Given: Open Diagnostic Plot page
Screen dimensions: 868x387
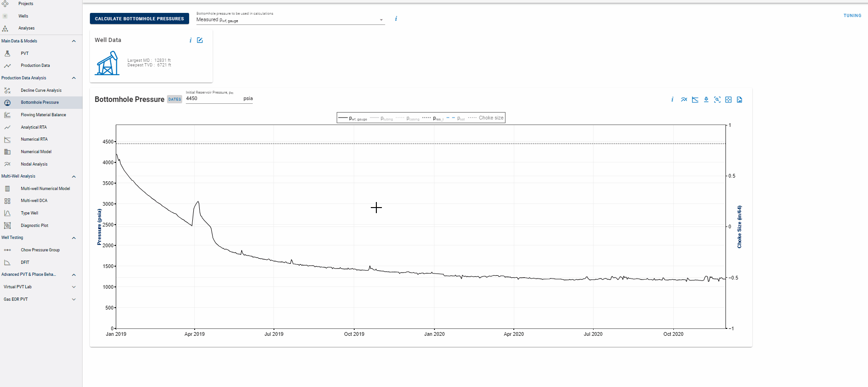Looking at the screenshot, I should click(35, 226).
